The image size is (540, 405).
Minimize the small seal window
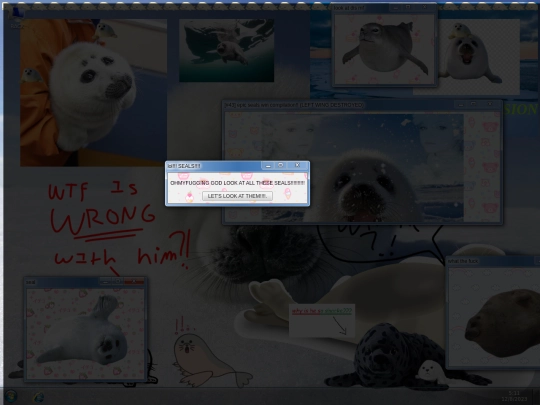click(x=105, y=282)
